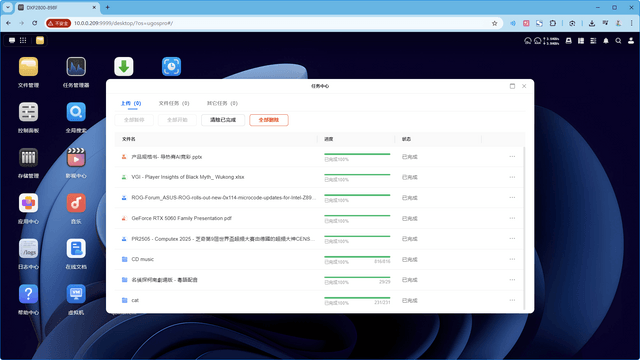The width and height of the screenshot is (640, 360).
Task: Open the 在线文档 desktop app icon
Action: (x=76, y=248)
